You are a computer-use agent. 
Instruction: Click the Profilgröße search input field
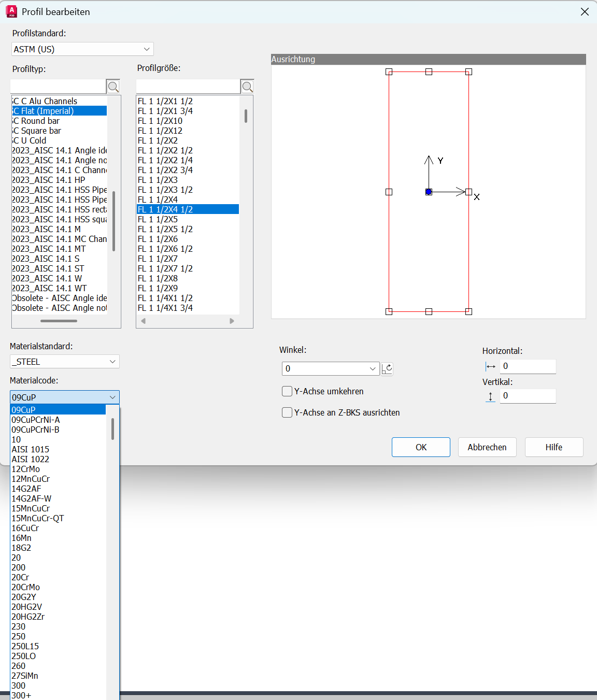coord(188,87)
